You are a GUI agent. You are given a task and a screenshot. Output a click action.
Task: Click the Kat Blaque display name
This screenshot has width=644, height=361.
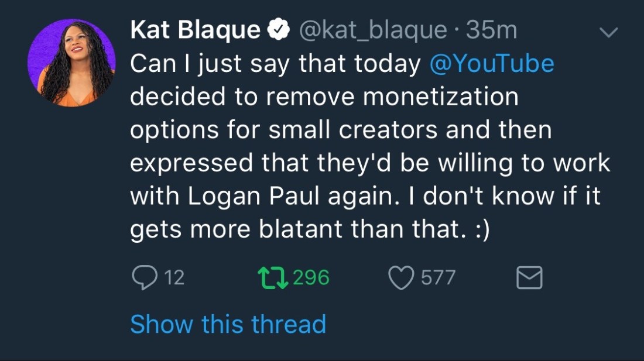click(195, 30)
